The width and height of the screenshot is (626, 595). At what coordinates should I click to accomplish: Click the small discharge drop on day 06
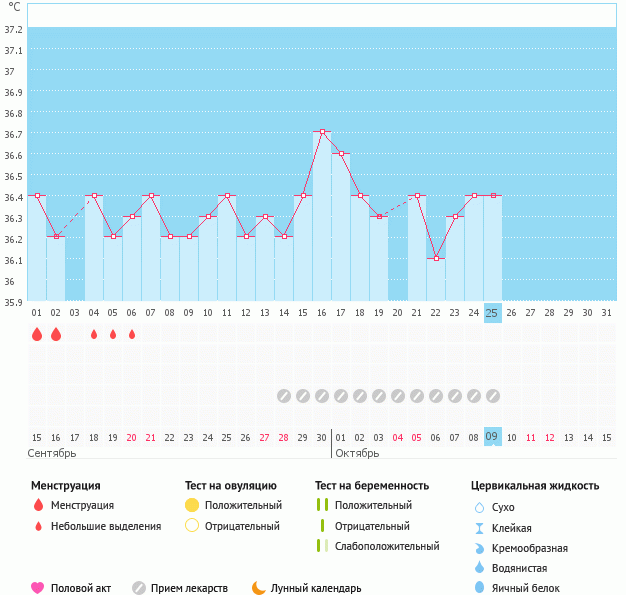click(x=132, y=335)
